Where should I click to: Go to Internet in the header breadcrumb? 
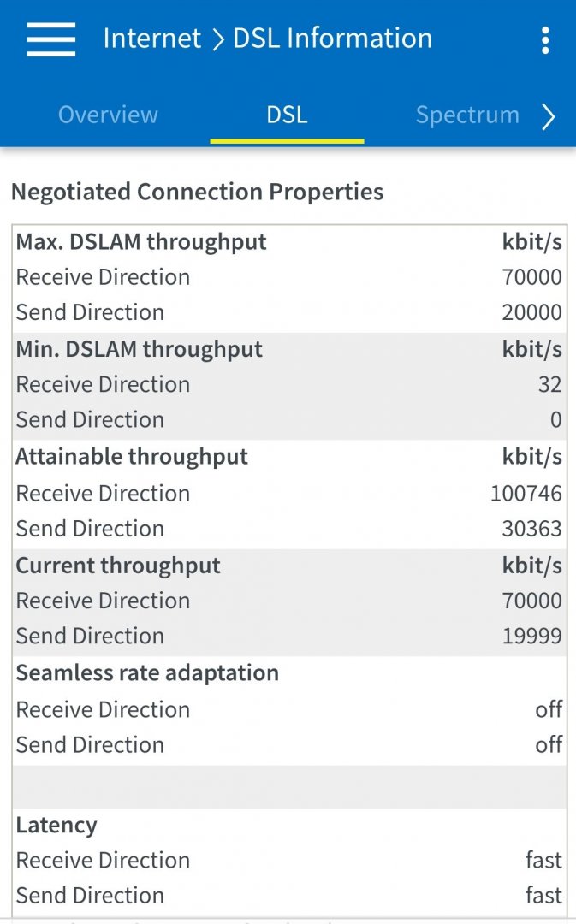click(x=151, y=38)
